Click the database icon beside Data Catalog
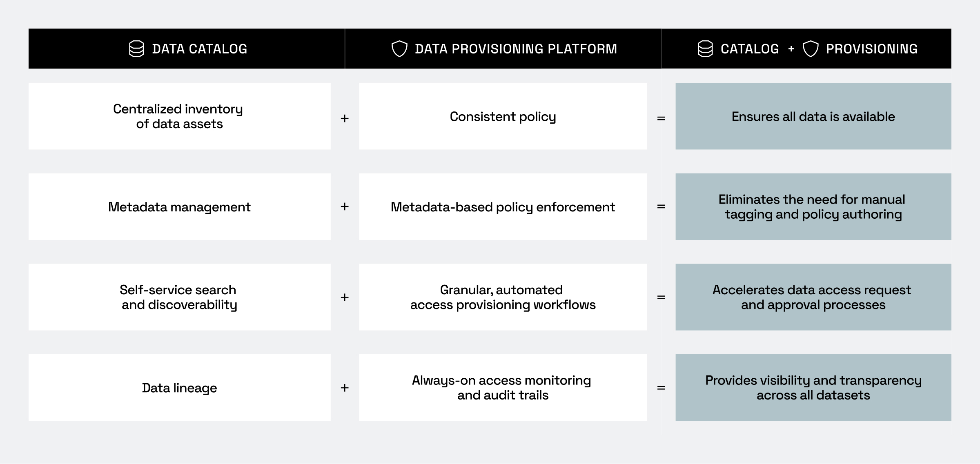Image resolution: width=980 pixels, height=464 pixels. [x=136, y=49]
